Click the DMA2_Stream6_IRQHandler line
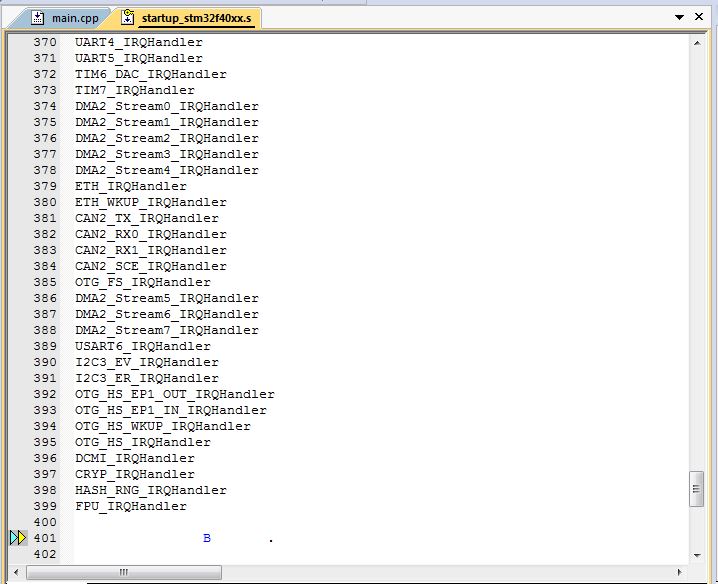 tap(167, 314)
